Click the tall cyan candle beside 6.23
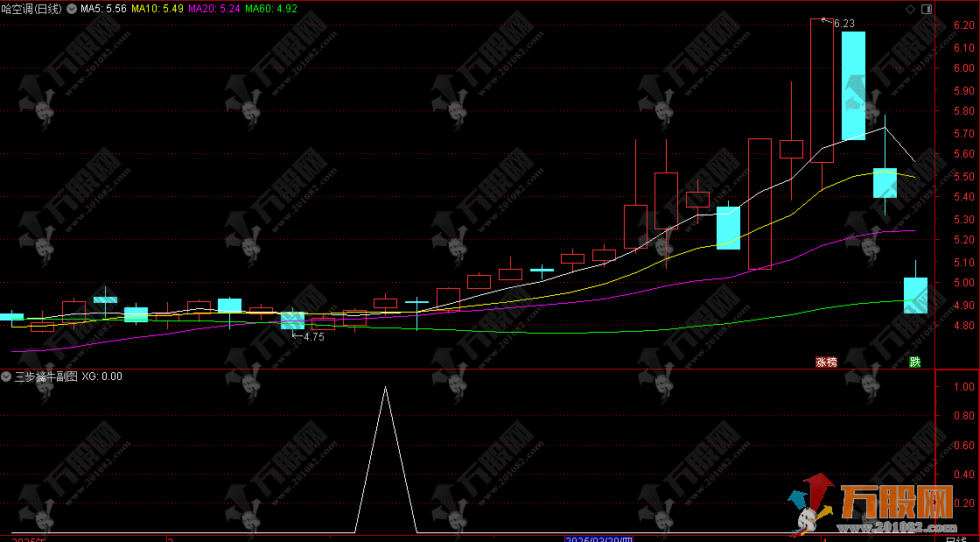 (x=853, y=86)
